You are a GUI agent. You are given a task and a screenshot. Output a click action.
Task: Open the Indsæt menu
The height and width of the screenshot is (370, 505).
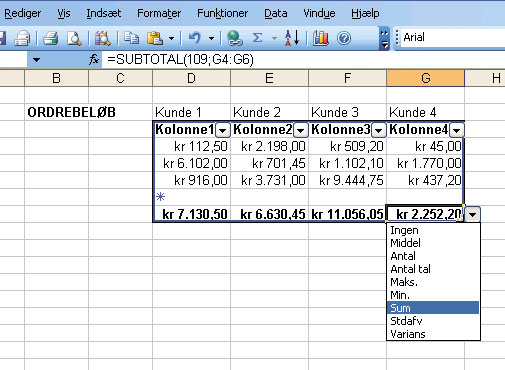tap(104, 13)
